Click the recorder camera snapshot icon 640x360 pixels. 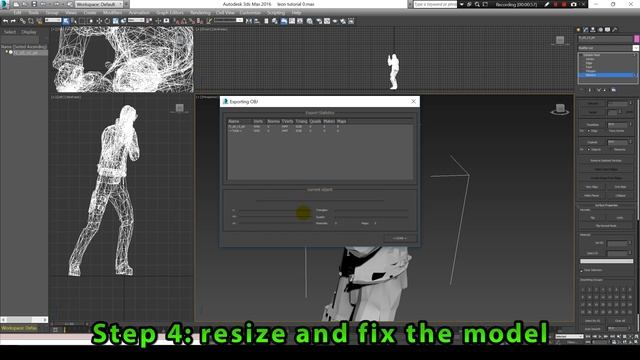tap(574, 4)
